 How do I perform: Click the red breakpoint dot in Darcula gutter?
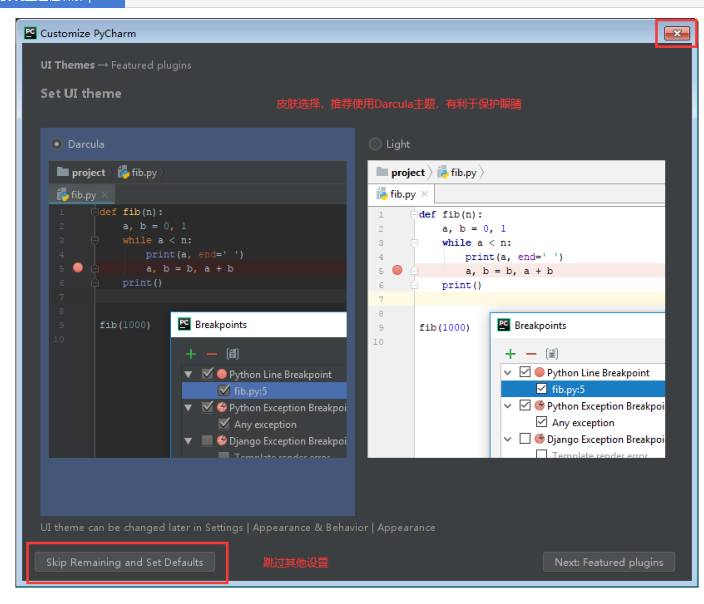[x=78, y=268]
